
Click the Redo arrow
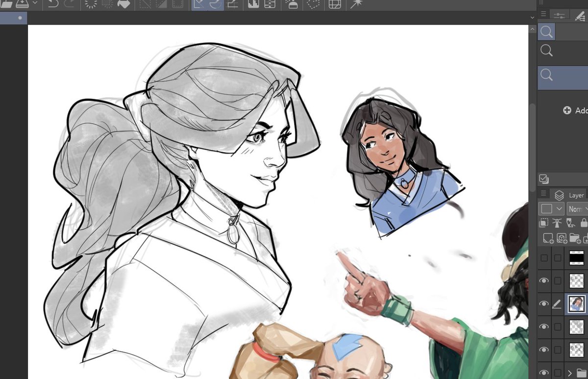tap(70, 4)
